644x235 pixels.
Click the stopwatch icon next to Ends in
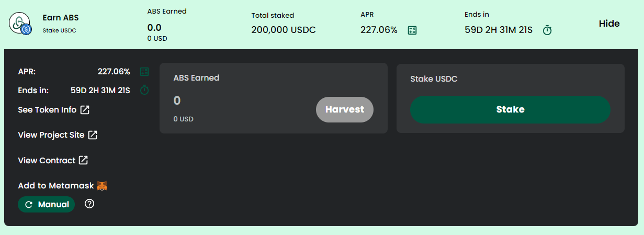(x=144, y=90)
